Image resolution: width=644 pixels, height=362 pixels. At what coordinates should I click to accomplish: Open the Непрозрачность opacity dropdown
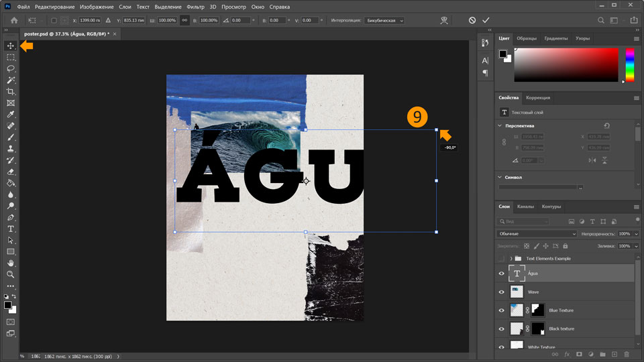(636, 233)
